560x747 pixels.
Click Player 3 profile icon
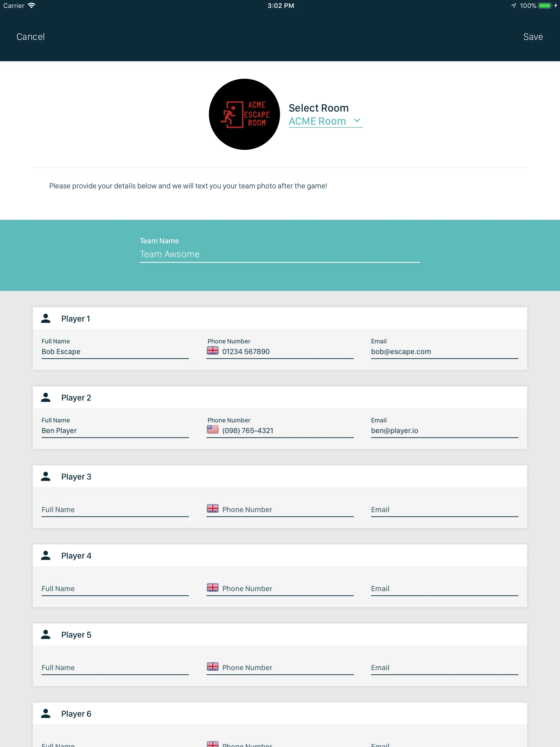46,476
